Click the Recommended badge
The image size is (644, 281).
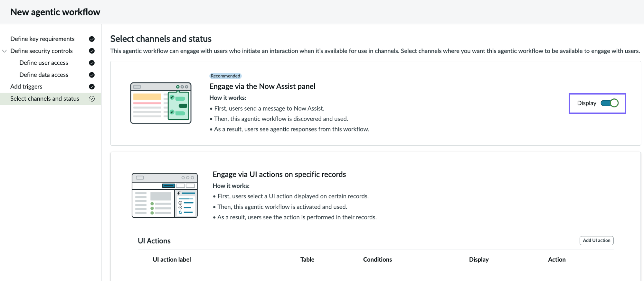[x=225, y=76]
